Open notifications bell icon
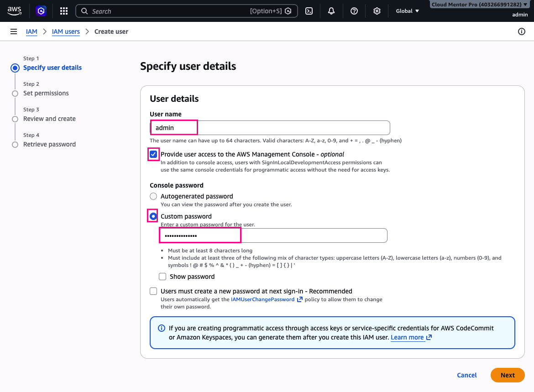This screenshot has width=534, height=392. point(331,11)
